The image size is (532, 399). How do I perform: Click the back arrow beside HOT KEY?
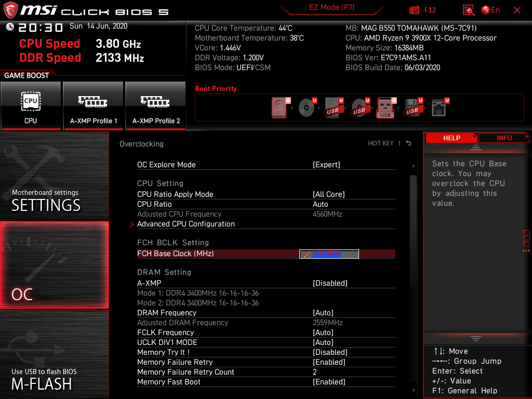tap(409, 143)
